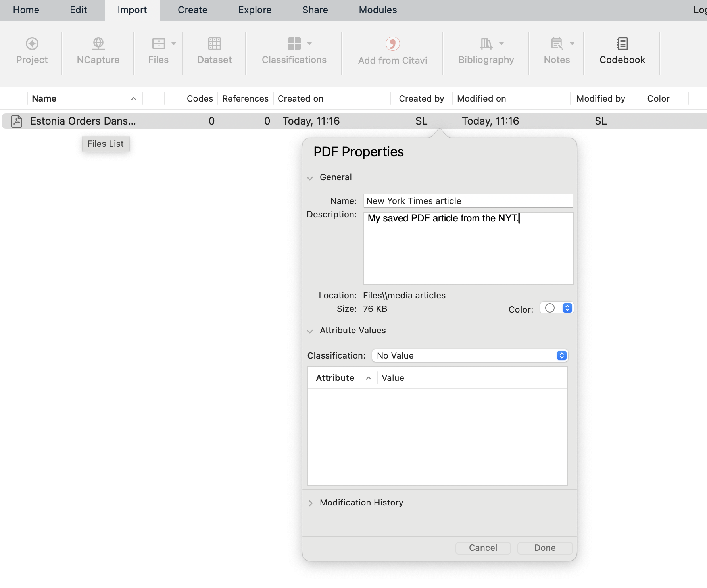Click the Project icon in the ribbon

pos(32,44)
